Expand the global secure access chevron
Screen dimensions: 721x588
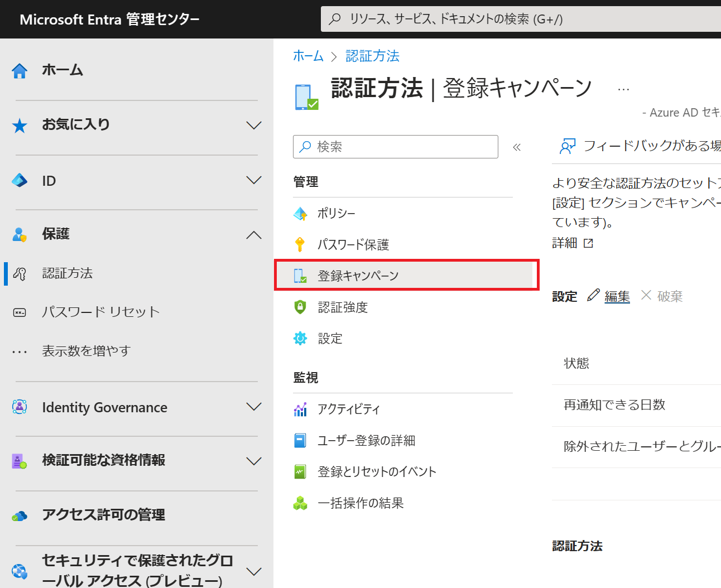pyautogui.click(x=254, y=571)
